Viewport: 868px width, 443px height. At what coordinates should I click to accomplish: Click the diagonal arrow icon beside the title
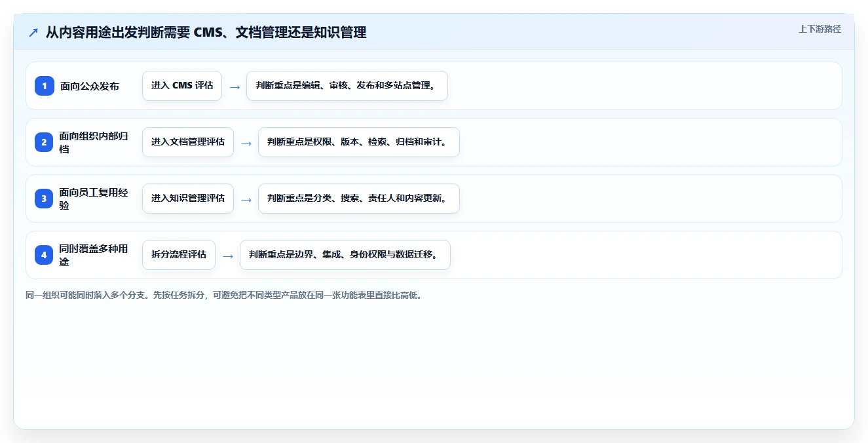click(x=33, y=33)
